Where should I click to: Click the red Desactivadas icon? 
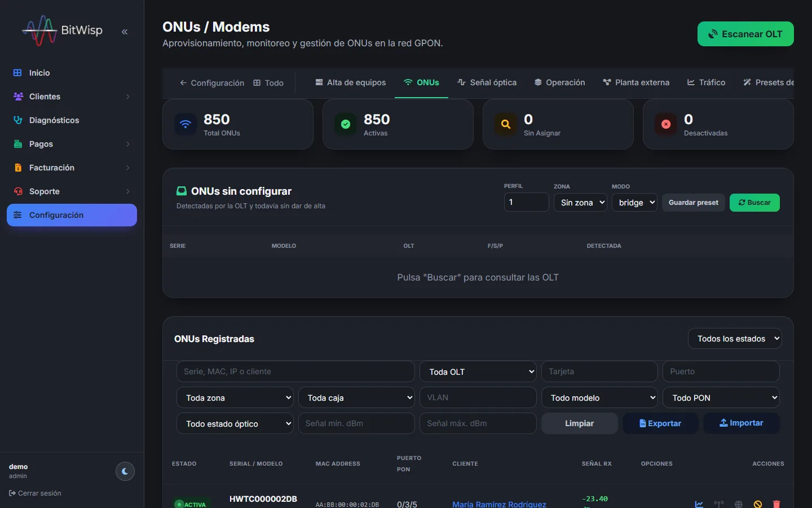click(x=666, y=124)
